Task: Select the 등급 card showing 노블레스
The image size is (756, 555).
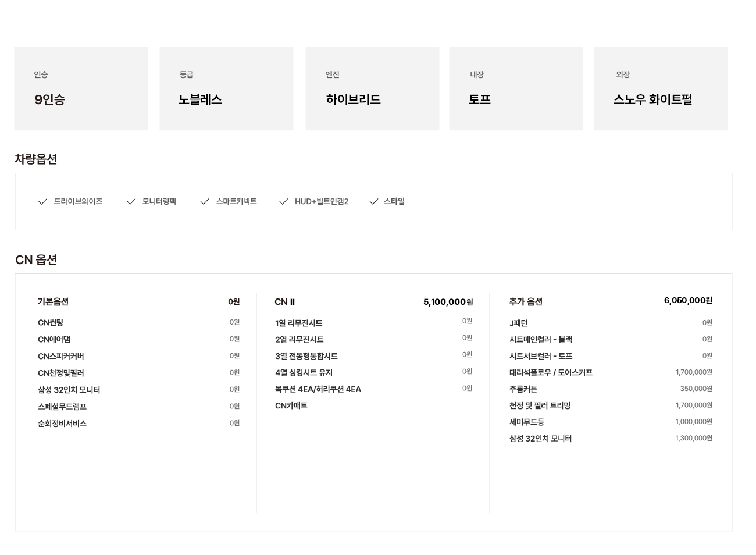Action: point(227,88)
